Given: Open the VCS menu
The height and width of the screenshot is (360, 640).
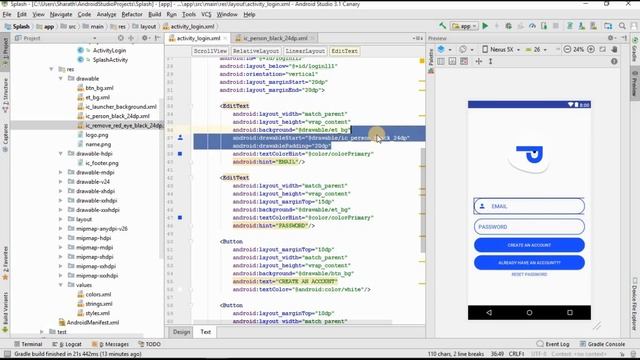Looking at the screenshot, I should [206, 14].
